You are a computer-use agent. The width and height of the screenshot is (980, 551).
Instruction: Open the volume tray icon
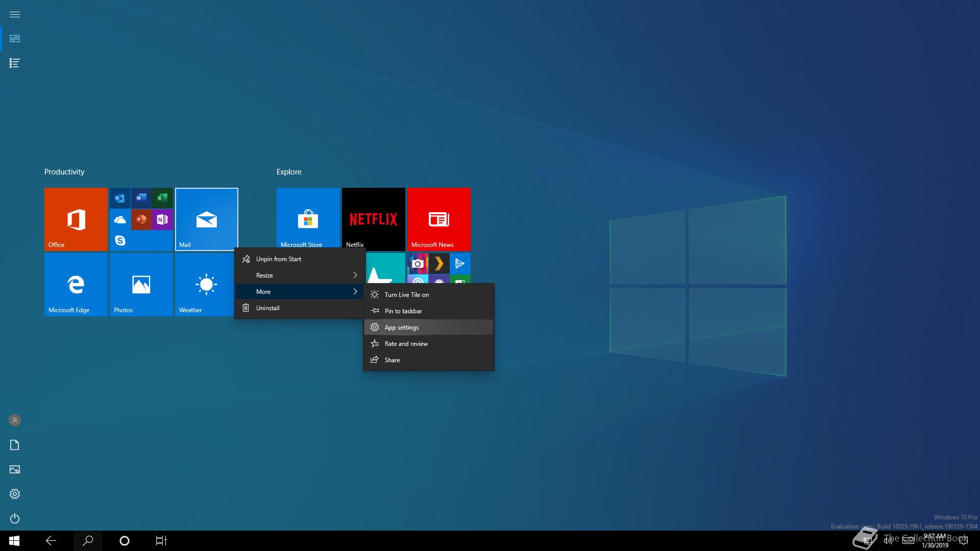[888, 541]
